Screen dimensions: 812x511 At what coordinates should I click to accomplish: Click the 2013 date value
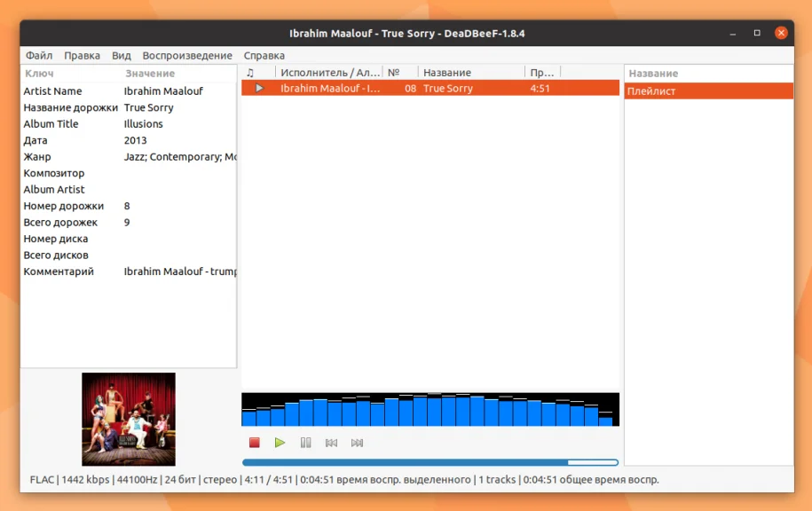click(135, 140)
